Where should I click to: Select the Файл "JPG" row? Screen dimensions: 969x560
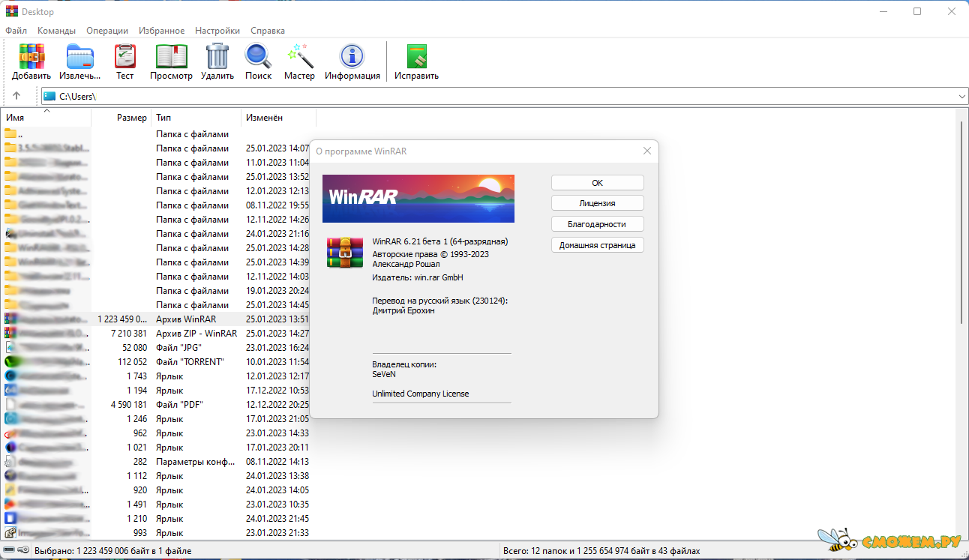click(158, 348)
